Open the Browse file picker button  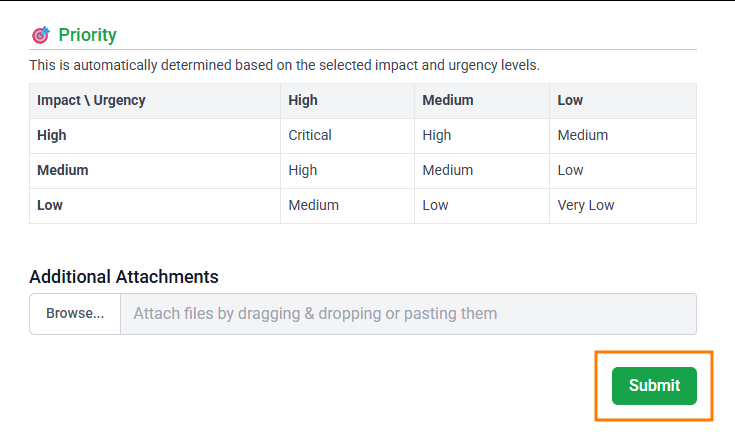[75, 313]
